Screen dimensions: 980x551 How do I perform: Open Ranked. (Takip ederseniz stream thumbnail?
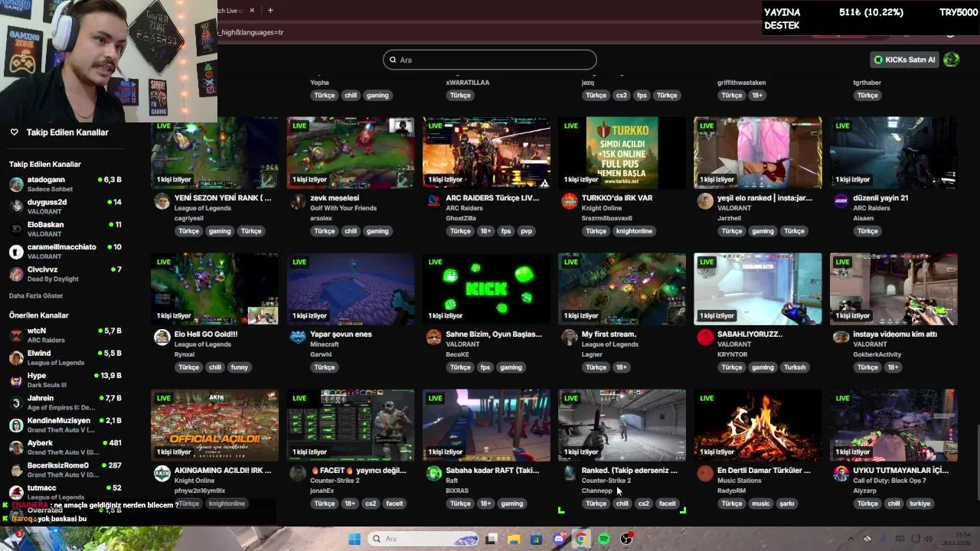coord(622,425)
